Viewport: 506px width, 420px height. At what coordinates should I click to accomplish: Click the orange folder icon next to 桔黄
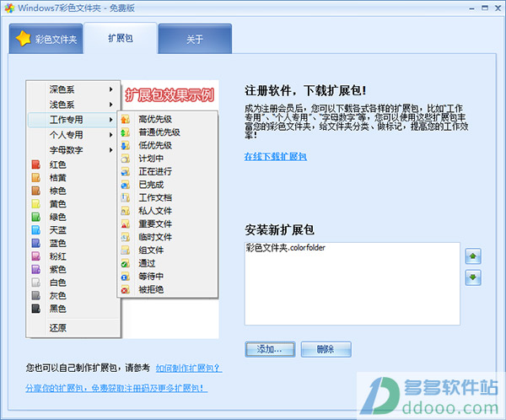(x=35, y=178)
